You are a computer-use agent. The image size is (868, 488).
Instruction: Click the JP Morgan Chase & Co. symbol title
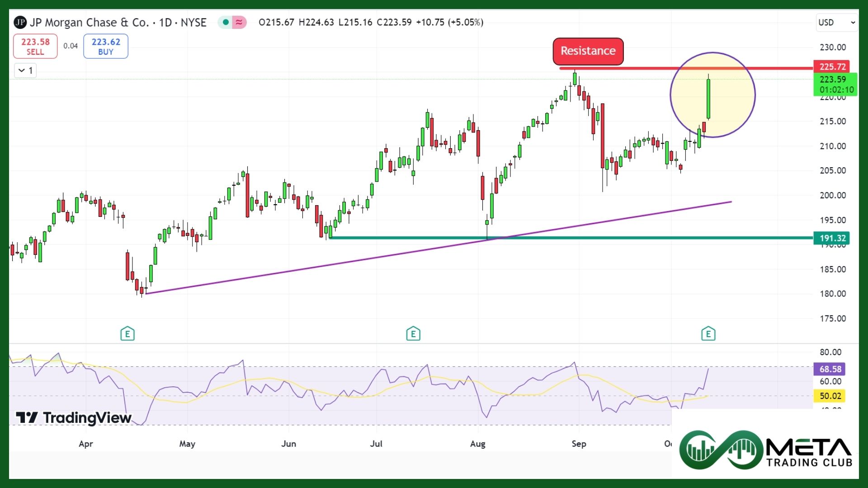tap(90, 22)
